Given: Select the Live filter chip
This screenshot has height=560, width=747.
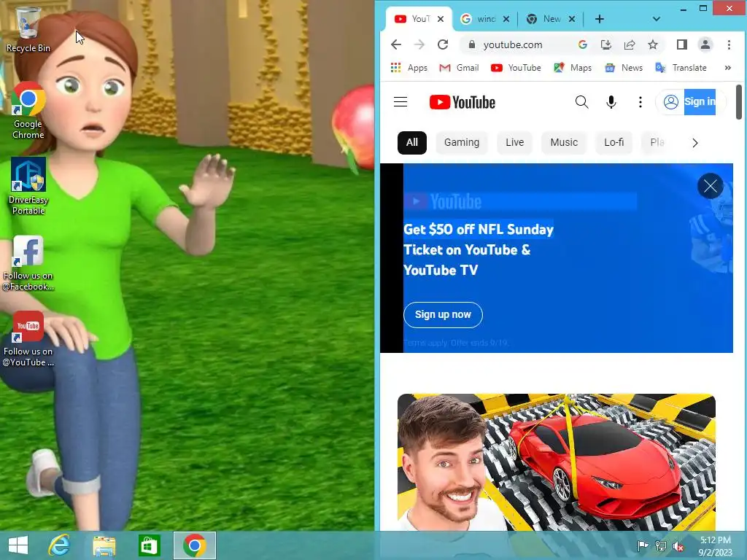Looking at the screenshot, I should click(x=514, y=142).
